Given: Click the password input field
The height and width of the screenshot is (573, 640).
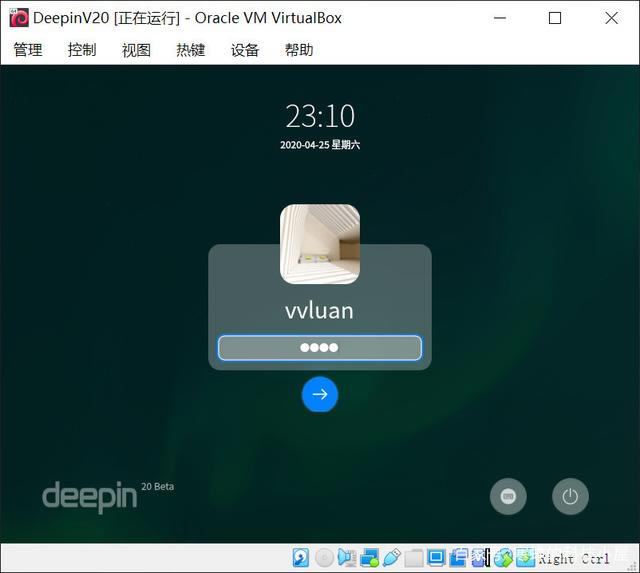Looking at the screenshot, I should pyautogui.click(x=320, y=348).
